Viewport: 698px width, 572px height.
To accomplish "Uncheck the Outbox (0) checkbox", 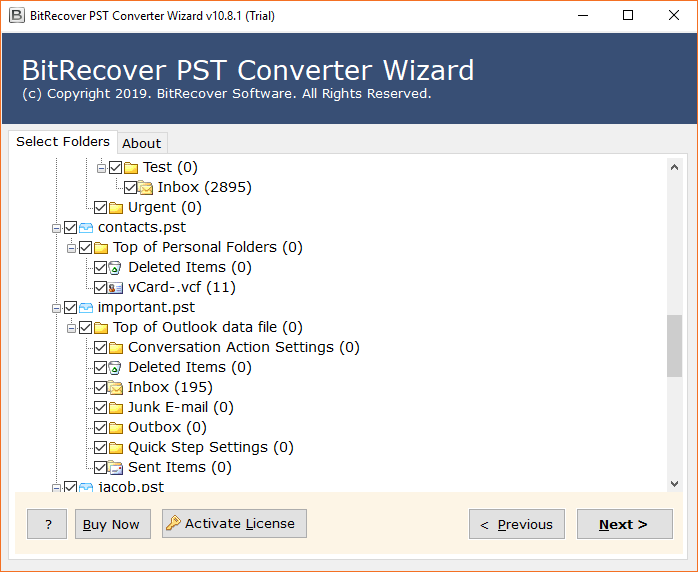I will click(x=101, y=428).
